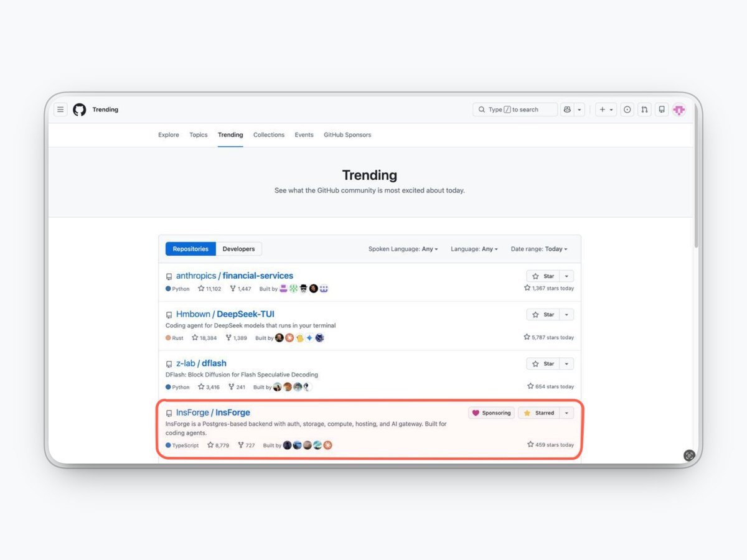Click repo icon beside anthropics / financial-services
Screen dimensions: 747x560
(169, 276)
